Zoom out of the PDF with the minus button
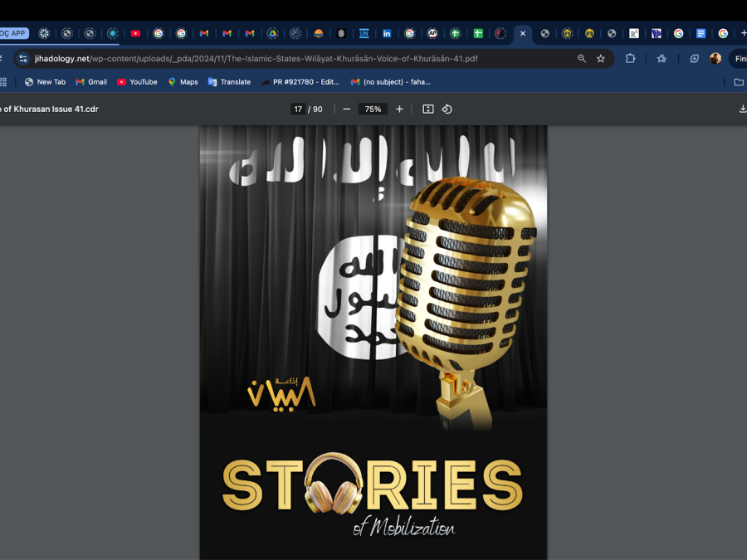The width and height of the screenshot is (747, 560). 347,109
